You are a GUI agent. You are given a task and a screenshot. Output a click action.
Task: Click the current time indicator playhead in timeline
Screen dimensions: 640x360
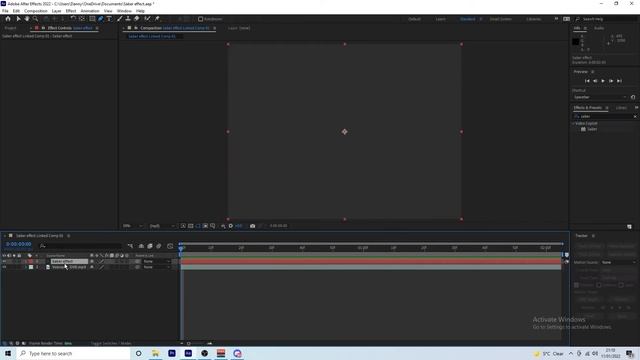click(x=181, y=248)
